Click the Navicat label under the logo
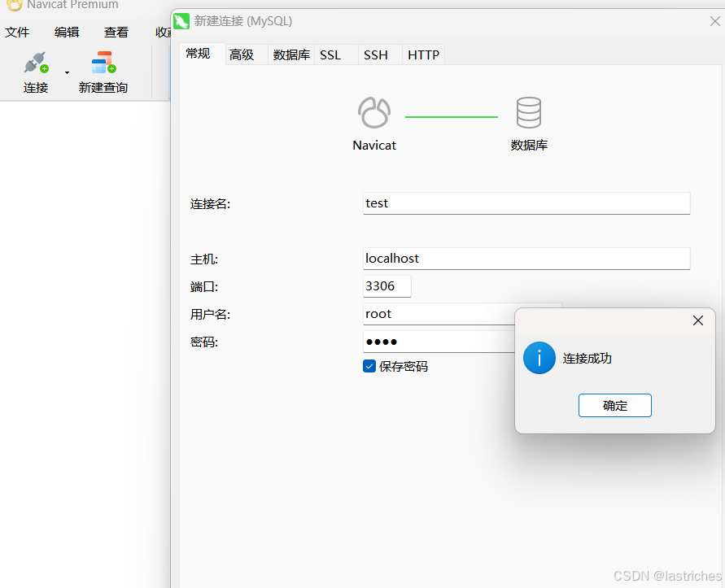 [x=374, y=145]
